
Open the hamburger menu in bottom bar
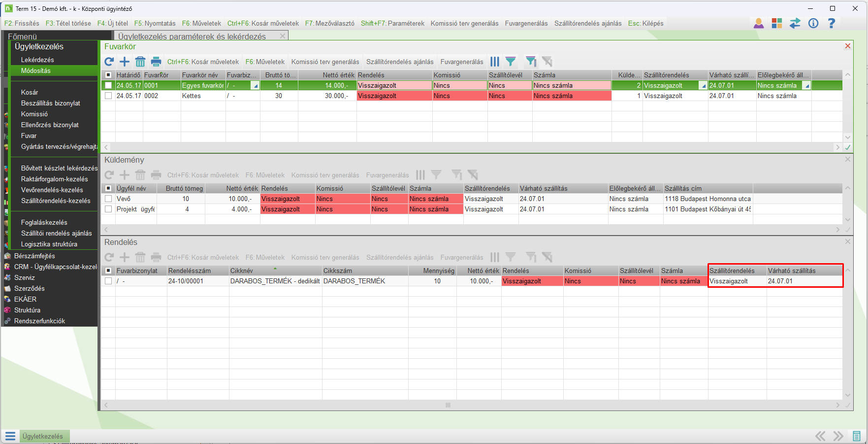10,436
